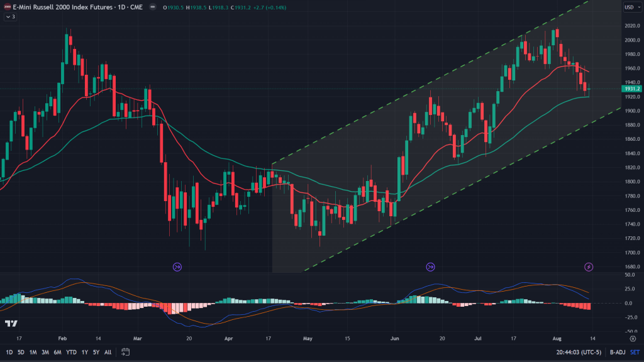This screenshot has width=644, height=362.
Task: Click the contract rollover marker near June 20
Action: [x=430, y=267]
